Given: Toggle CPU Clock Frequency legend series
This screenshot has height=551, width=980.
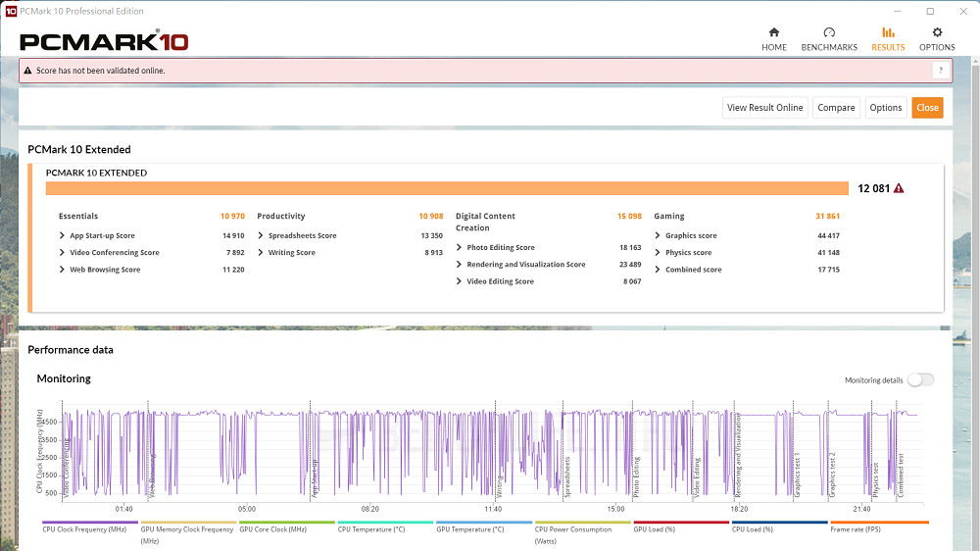Looking at the screenshot, I should pos(84,529).
